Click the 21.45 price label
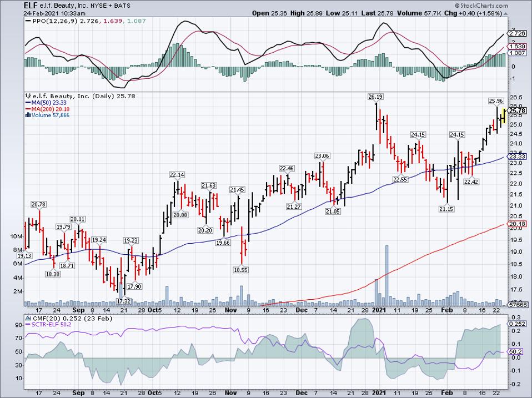 [x=237, y=190]
